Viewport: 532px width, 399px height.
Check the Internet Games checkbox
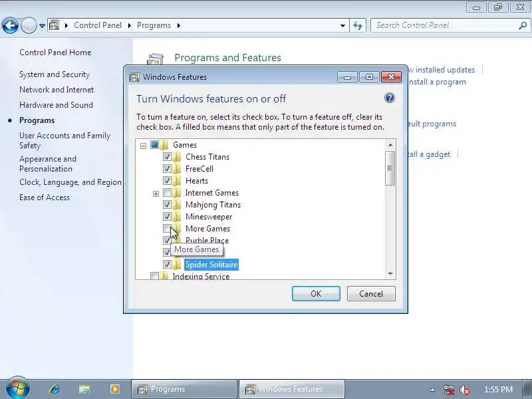[167, 193]
